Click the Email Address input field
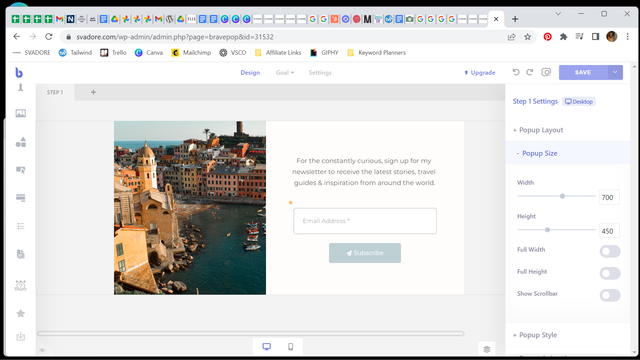640x360 pixels. pyautogui.click(x=365, y=221)
